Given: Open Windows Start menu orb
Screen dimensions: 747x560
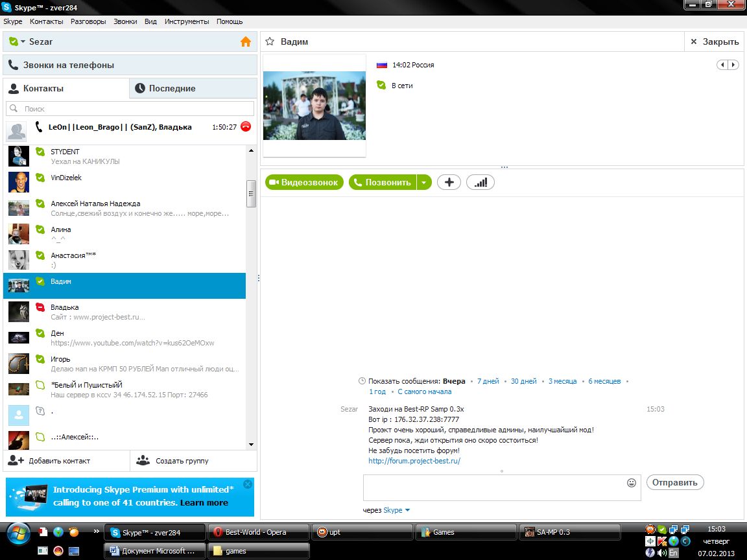Looking at the screenshot, I should click(x=19, y=533).
